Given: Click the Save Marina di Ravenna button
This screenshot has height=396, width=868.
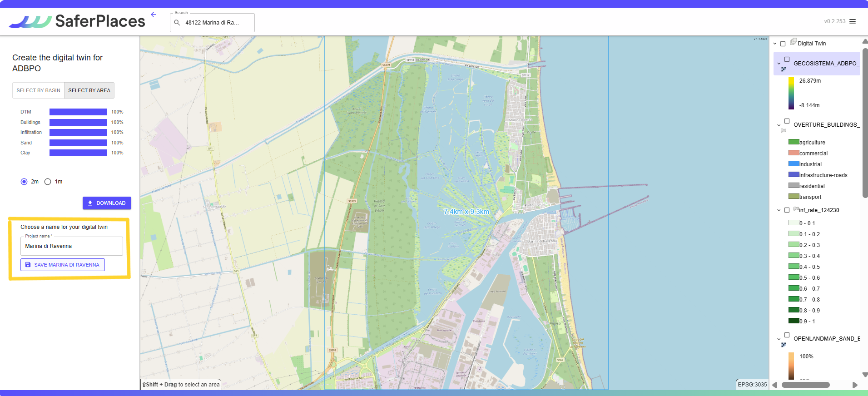Looking at the screenshot, I should [63, 265].
